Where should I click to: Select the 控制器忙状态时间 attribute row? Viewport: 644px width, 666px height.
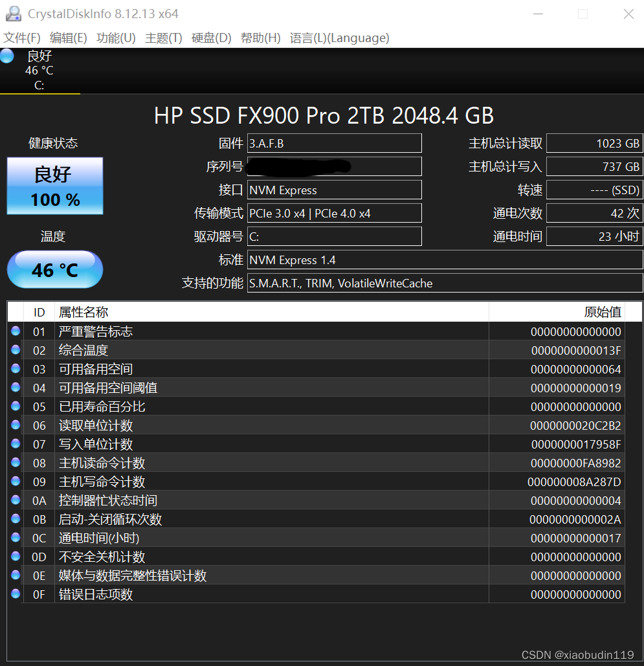point(316,500)
